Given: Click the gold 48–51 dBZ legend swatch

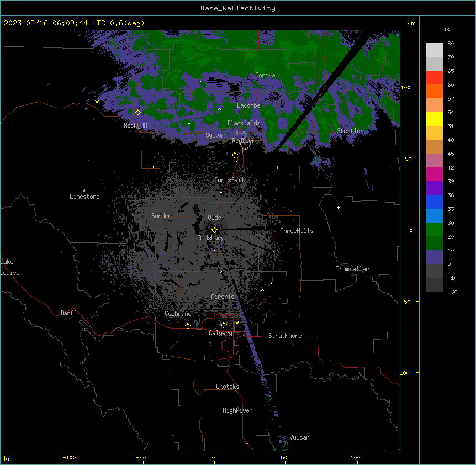Looking at the screenshot, I should (x=434, y=133).
